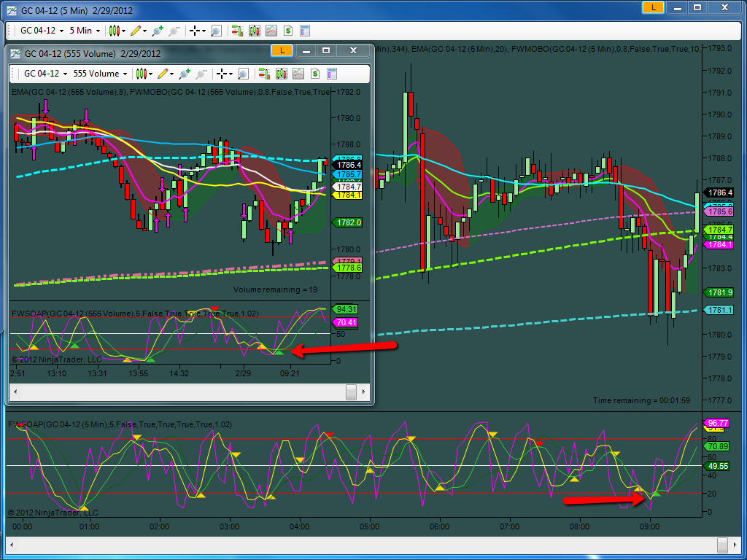This screenshot has width=747, height=560.
Task: Expand the 555 Volume interval dropdown
Action: click(x=100, y=74)
